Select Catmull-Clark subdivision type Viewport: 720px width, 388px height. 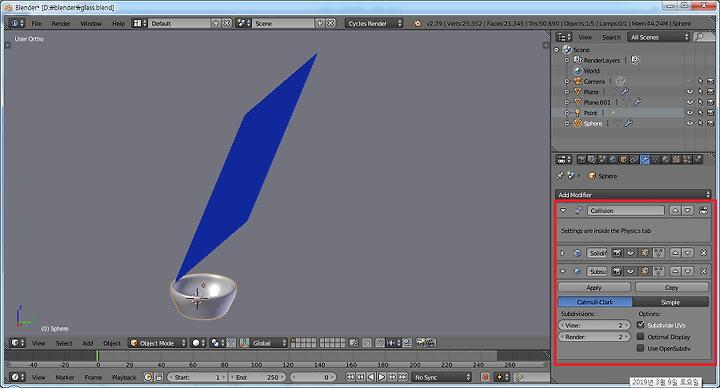tap(595, 302)
